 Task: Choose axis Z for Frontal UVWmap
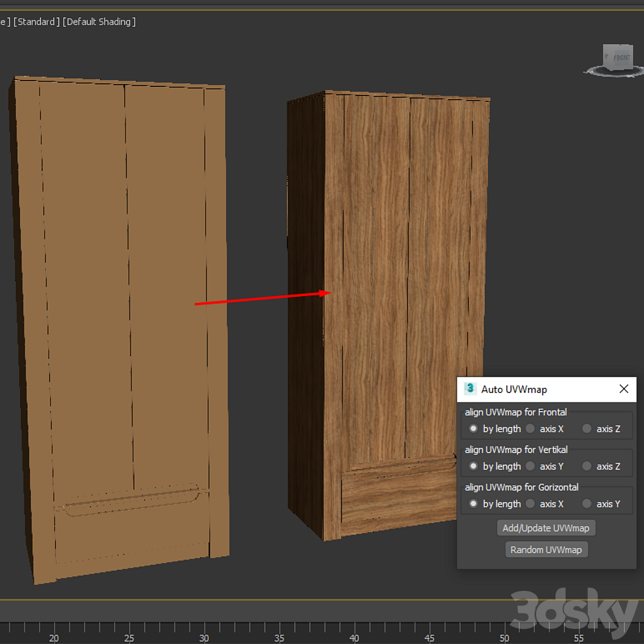[x=587, y=429]
